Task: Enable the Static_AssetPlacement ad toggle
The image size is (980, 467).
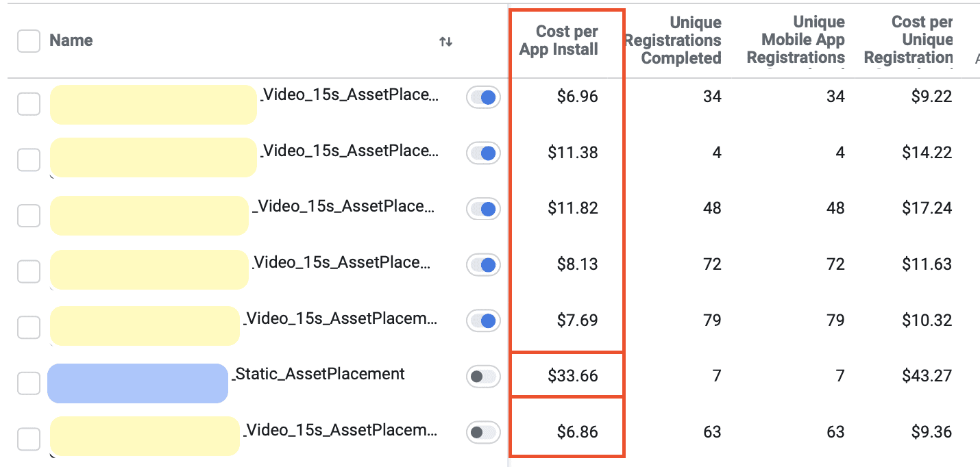Action: tap(483, 376)
